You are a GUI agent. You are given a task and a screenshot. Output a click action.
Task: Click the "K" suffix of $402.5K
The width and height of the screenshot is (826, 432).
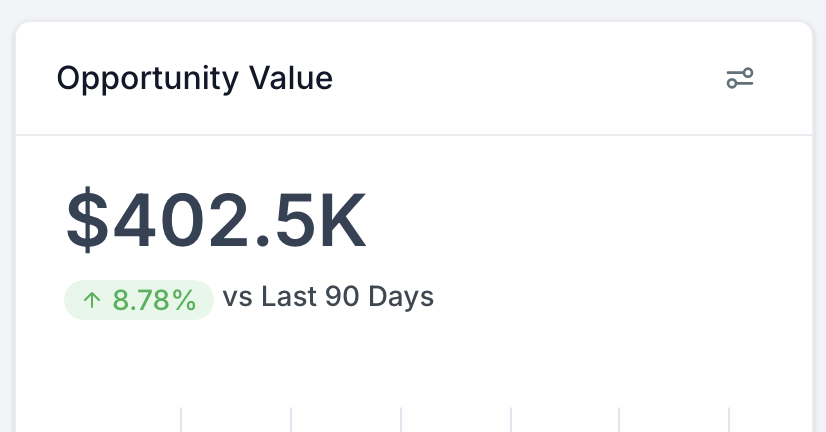pyautogui.click(x=341, y=221)
